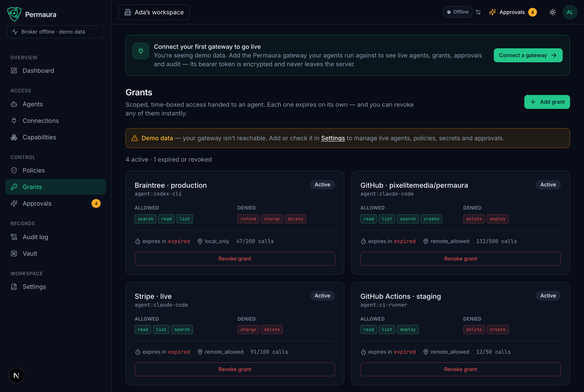Screen dimensions: 584x392
Task: Click the timer icon on GitHub Actions card
Action: point(363,352)
